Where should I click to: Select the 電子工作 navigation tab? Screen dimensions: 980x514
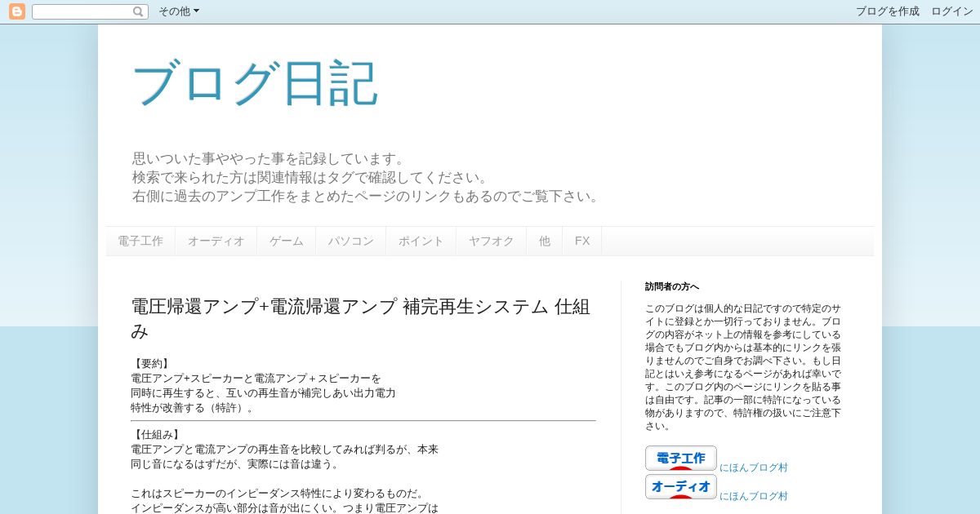(140, 241)
